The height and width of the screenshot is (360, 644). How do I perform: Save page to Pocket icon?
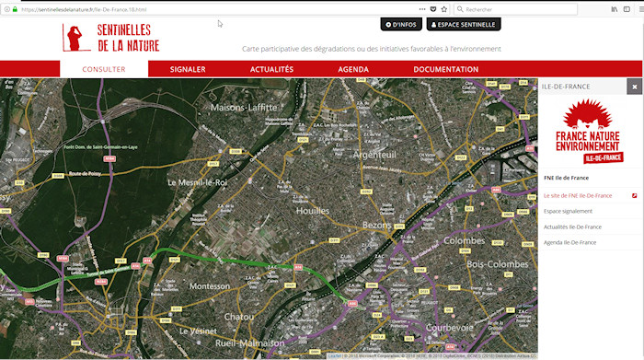(433, 9)
